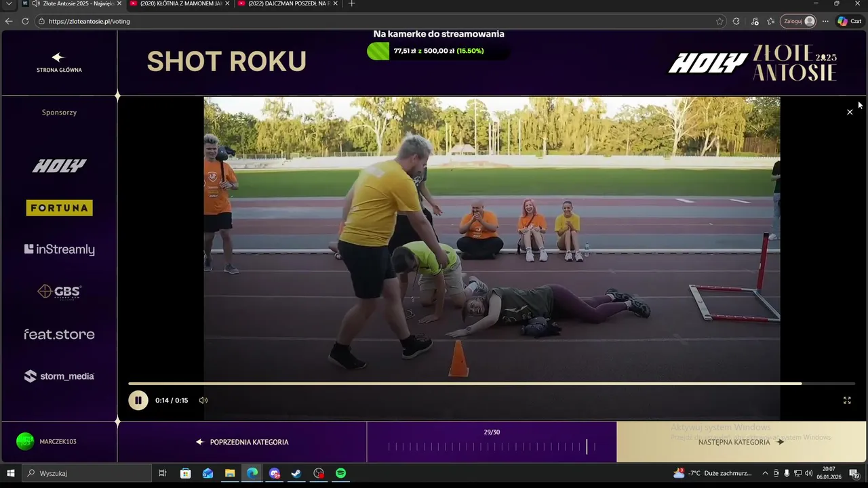The width and height of the screenshot is (868, 488).
Task: Click the Edge icon on the taskbar
Action: 252,473
